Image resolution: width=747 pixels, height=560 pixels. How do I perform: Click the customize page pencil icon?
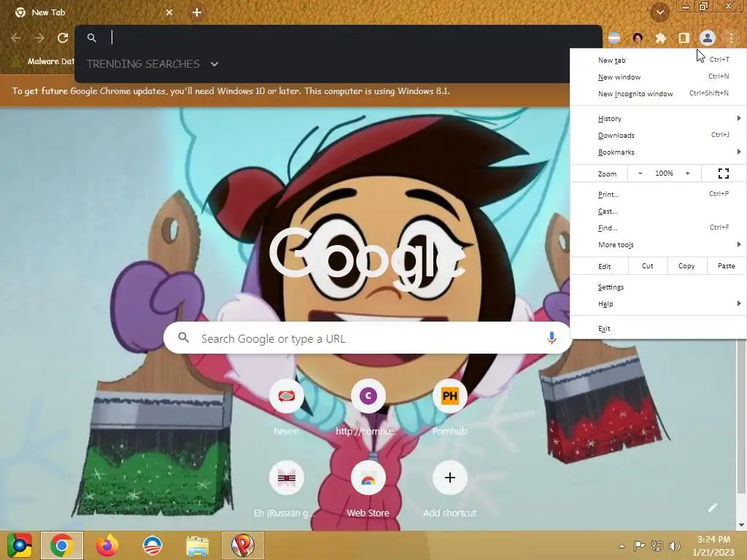(712, 507)
